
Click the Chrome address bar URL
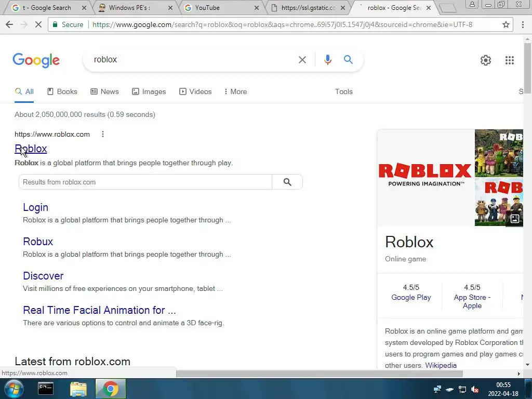point(282,24)
